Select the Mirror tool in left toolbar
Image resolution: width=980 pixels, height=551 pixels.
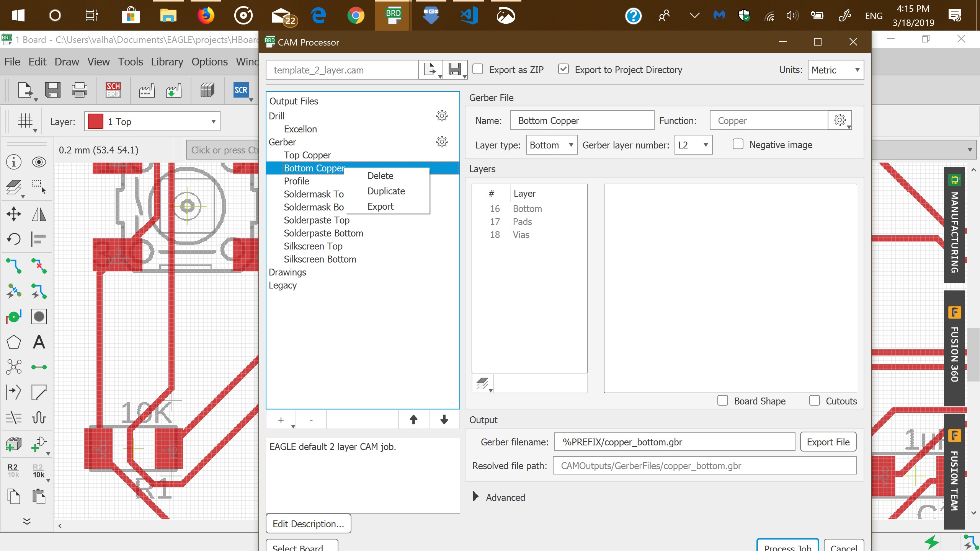tap(39, 214)
